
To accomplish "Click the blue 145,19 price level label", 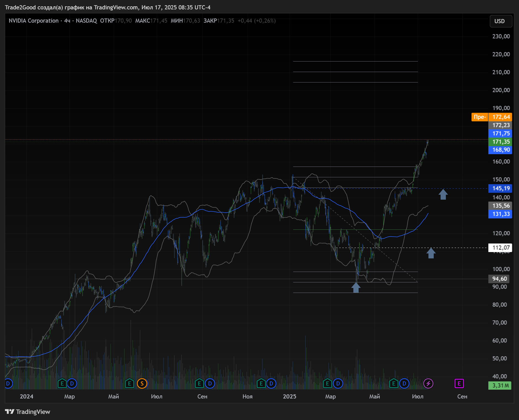I will coord(500,188).
